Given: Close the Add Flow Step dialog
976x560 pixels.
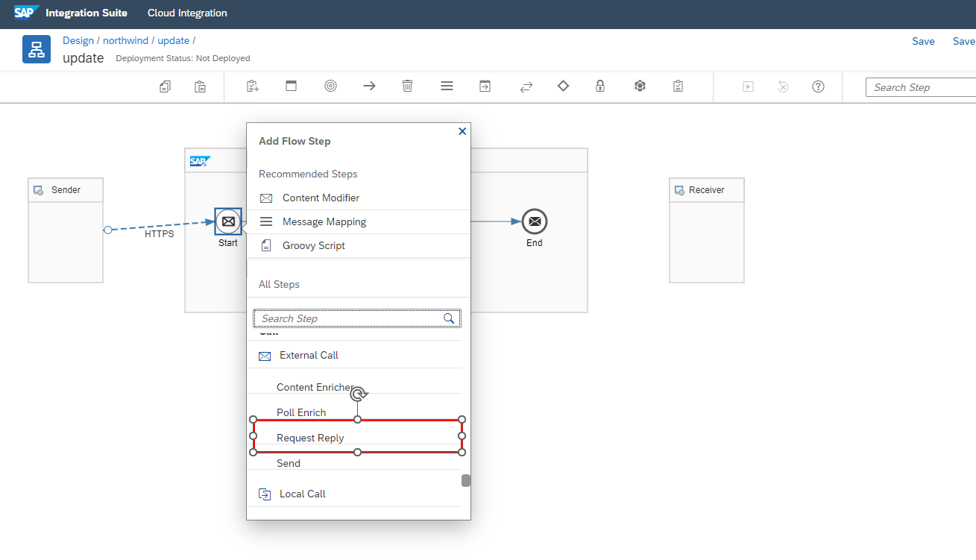Looking at the screenshot, I should click(462, 131).
